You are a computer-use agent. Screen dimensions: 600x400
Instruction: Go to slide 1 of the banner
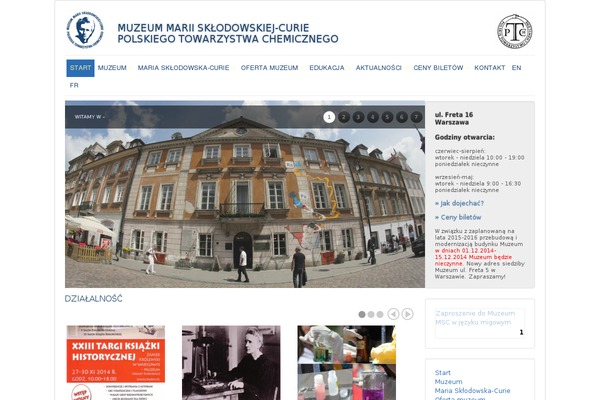coord(329,117)
